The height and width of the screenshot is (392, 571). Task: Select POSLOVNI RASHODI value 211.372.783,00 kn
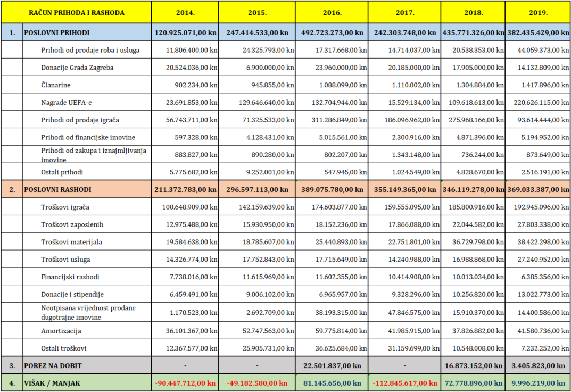click(185, 190)
